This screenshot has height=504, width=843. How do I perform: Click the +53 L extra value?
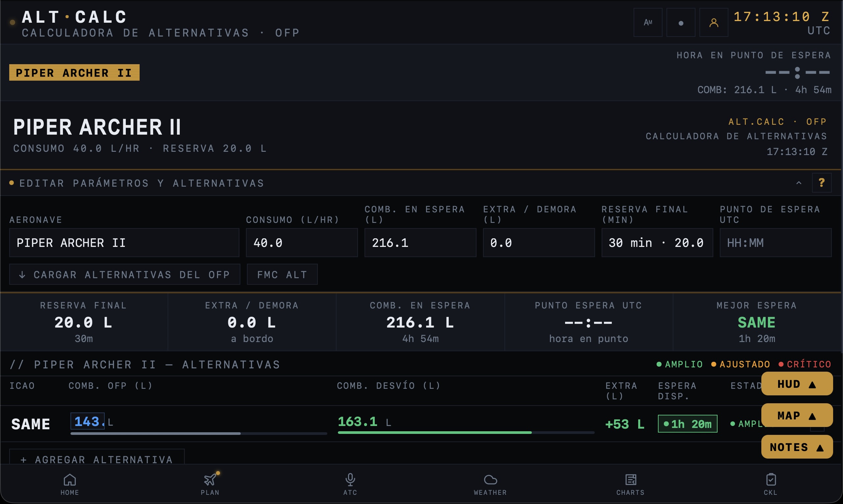[x=625, y=424]
